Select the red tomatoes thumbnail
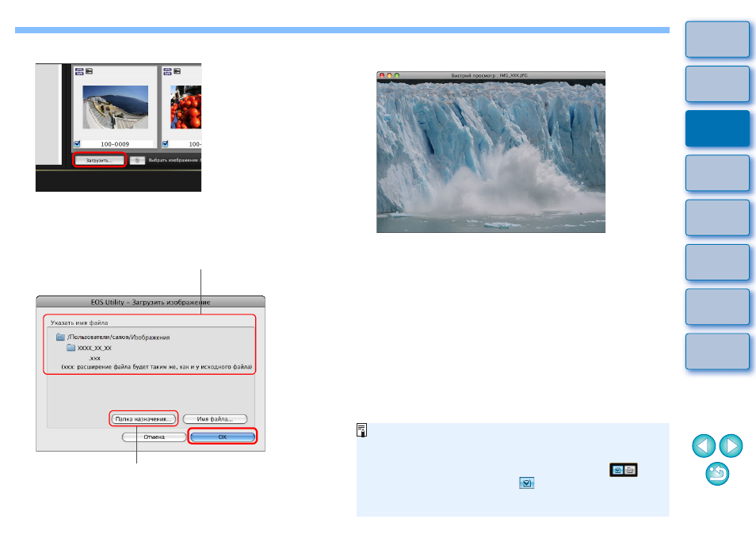This screenshot has height=534, width=756. pos(186,107)
